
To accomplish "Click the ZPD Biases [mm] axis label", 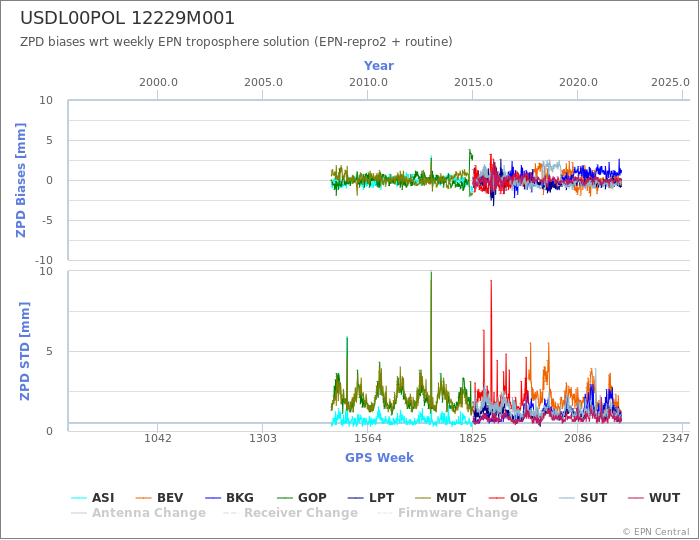I will [x=21, y=180].
